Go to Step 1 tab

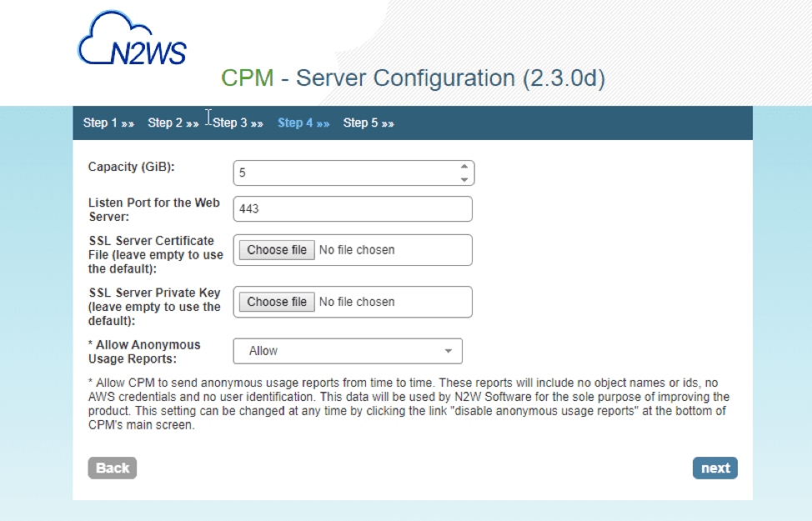coord(108,123)
